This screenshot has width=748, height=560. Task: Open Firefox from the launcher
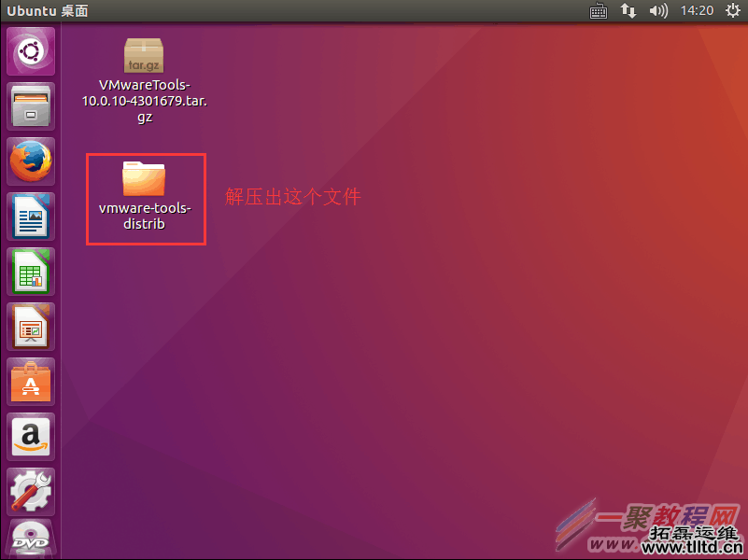(30, 161)
